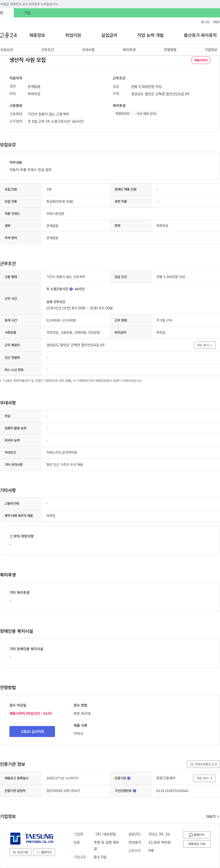Select deadline text 채용시까지 (마감시간 : 24시)

(30, 713)
